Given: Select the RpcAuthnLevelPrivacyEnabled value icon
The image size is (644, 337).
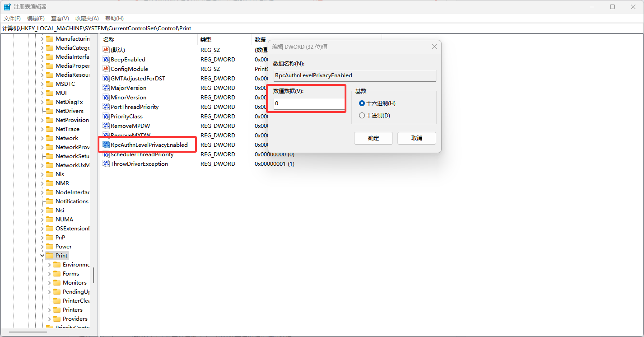Looking at the screenshot, I should (106, 145).
